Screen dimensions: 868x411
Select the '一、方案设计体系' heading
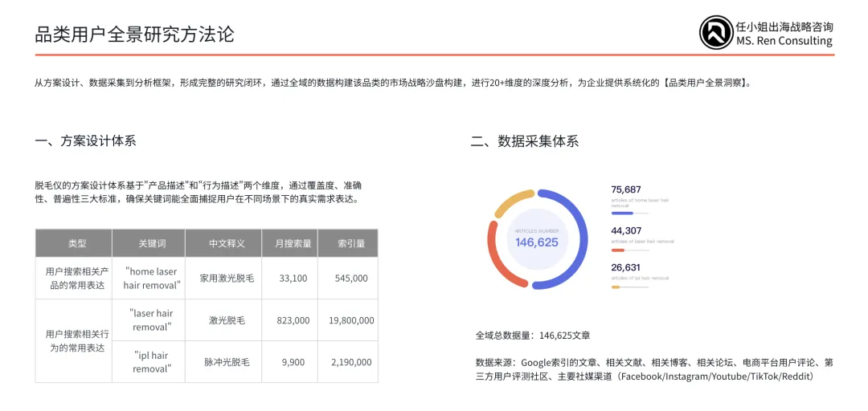[85, 141]
